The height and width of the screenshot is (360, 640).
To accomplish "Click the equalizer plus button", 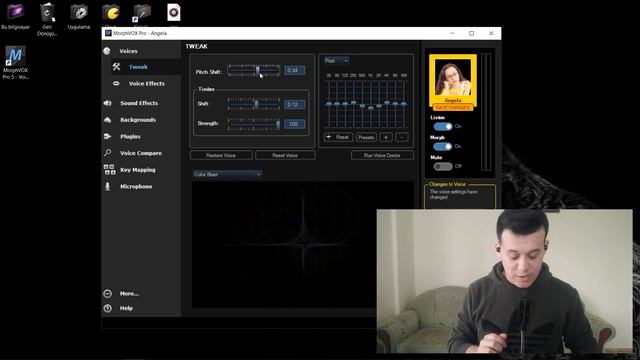I will click(386, 137).
